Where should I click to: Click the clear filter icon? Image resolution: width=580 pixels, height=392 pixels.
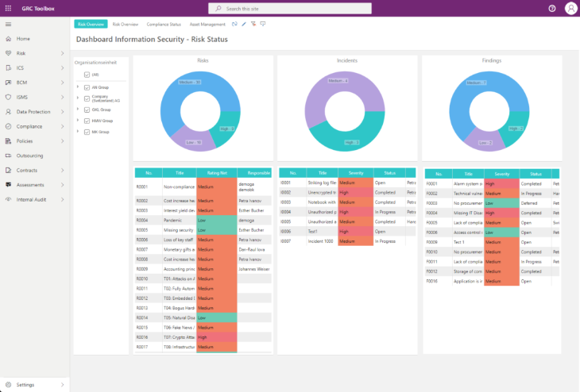pyautogui.click(x=253, y=24)
